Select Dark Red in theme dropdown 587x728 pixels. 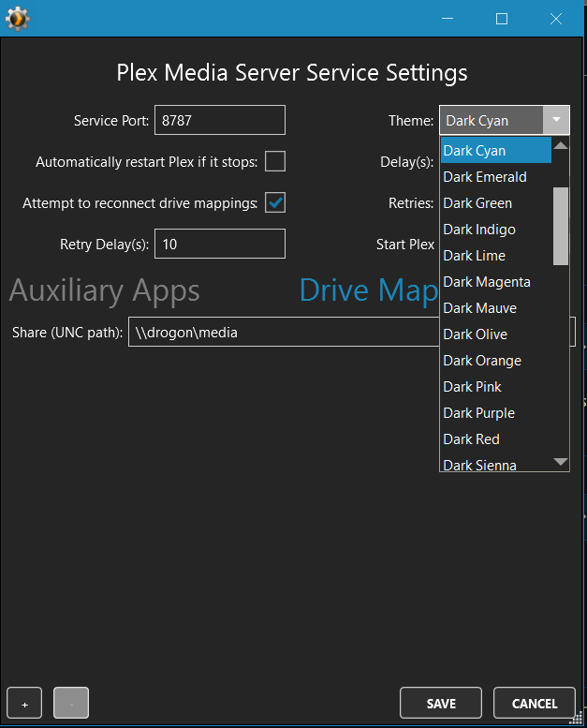[496, 439]
